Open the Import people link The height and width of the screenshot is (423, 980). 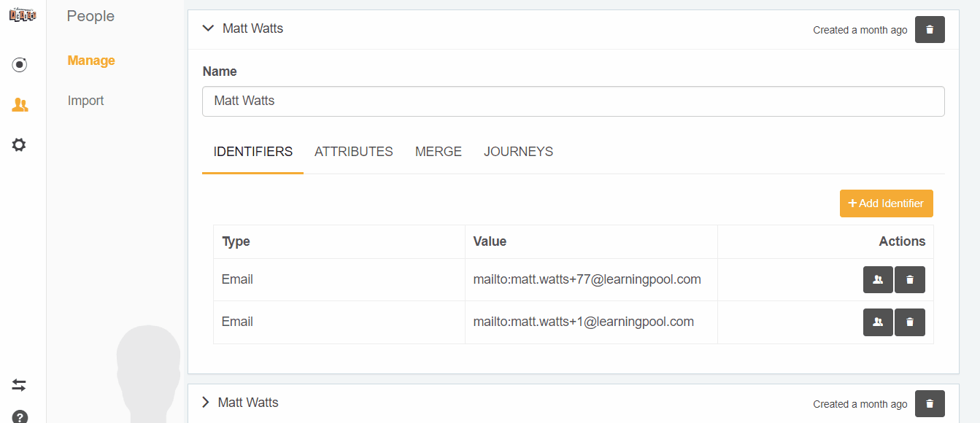tap(85, 101)
